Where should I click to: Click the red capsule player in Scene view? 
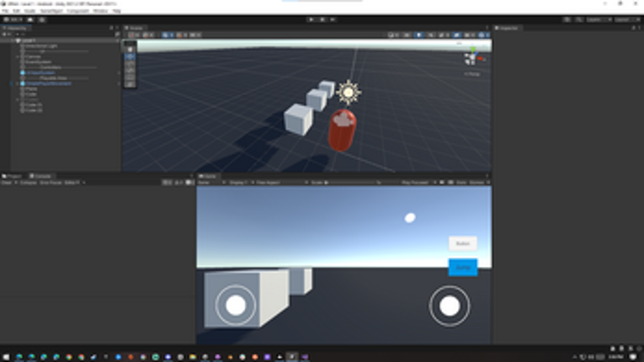(x=342, y=130)
